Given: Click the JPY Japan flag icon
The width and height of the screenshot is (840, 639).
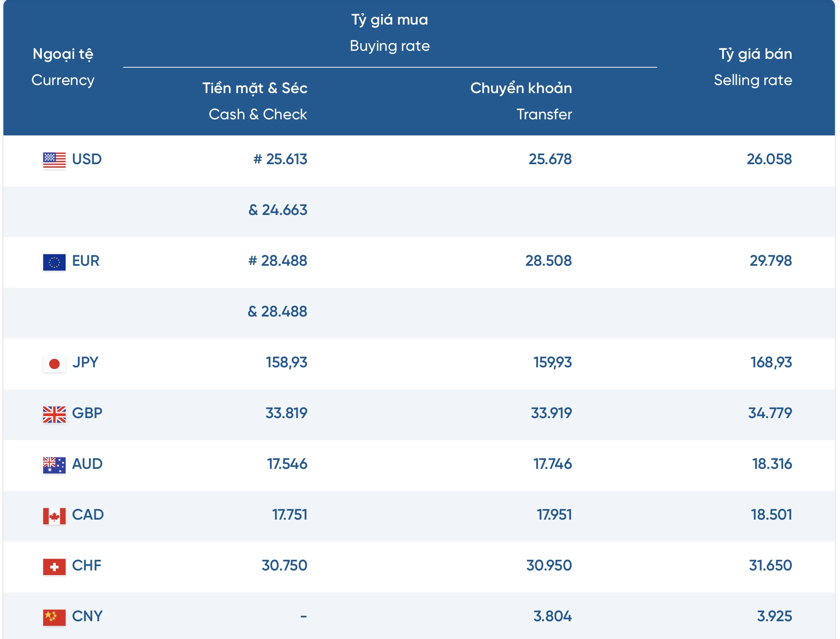Looking at the screenshot, I should (x=54, y=364).
